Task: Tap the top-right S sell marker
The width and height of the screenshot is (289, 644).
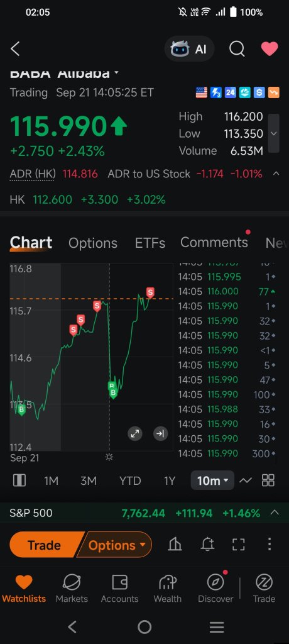Action: click(x=150, y=292)
